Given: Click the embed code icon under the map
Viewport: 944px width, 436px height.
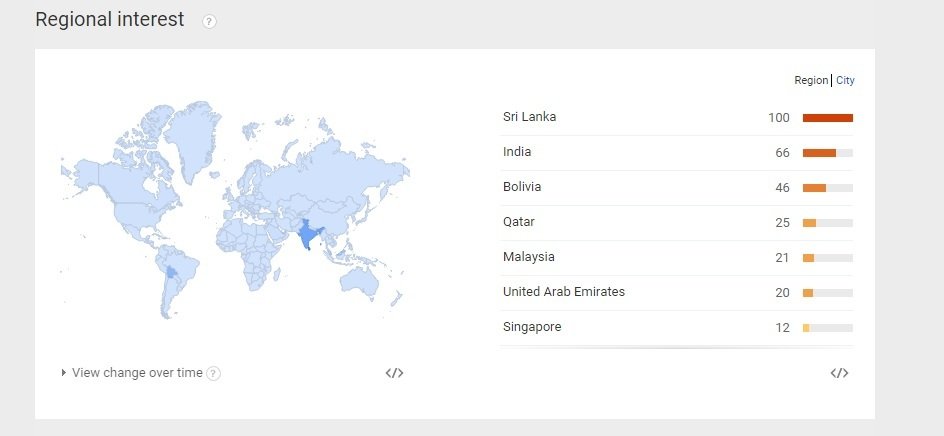Looking at the screenshot, I should coord(394,373).
